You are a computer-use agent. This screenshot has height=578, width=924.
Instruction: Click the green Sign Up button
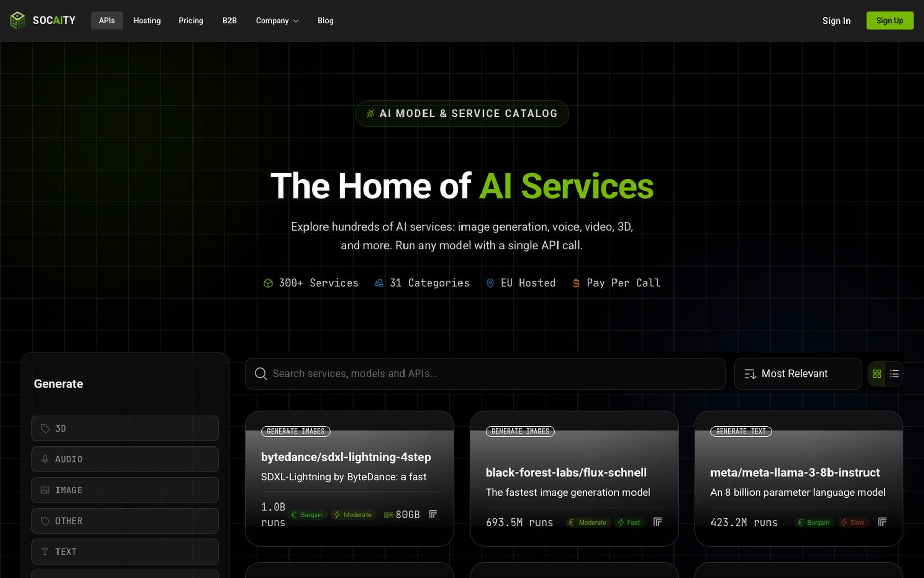tap(890, 21)
